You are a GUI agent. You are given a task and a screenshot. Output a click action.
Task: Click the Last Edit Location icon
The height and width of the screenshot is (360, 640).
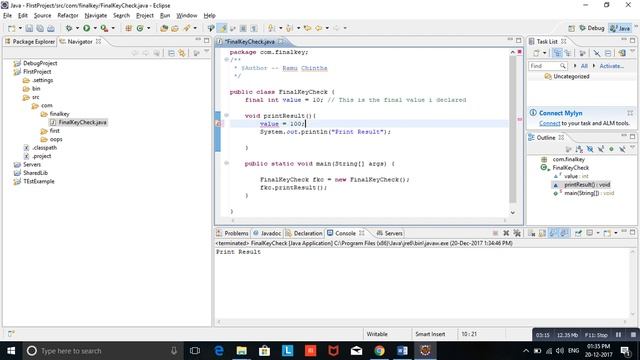(307, 28)
